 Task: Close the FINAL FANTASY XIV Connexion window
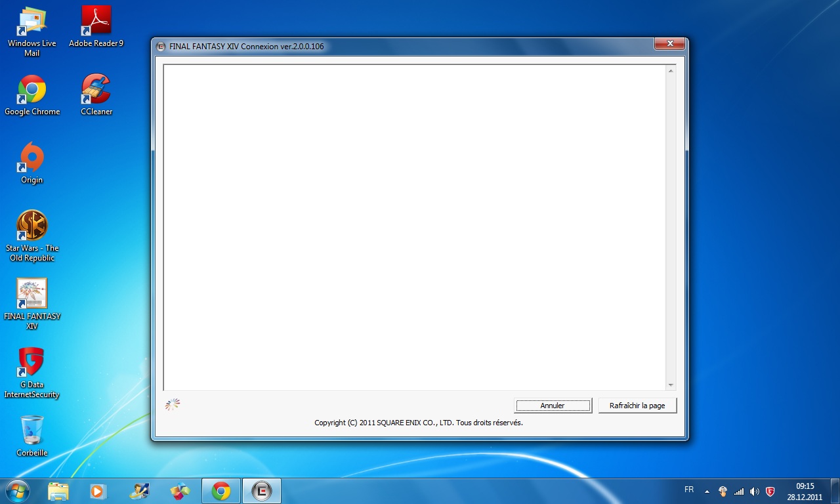pyautogui.click(x=670, y=43)
